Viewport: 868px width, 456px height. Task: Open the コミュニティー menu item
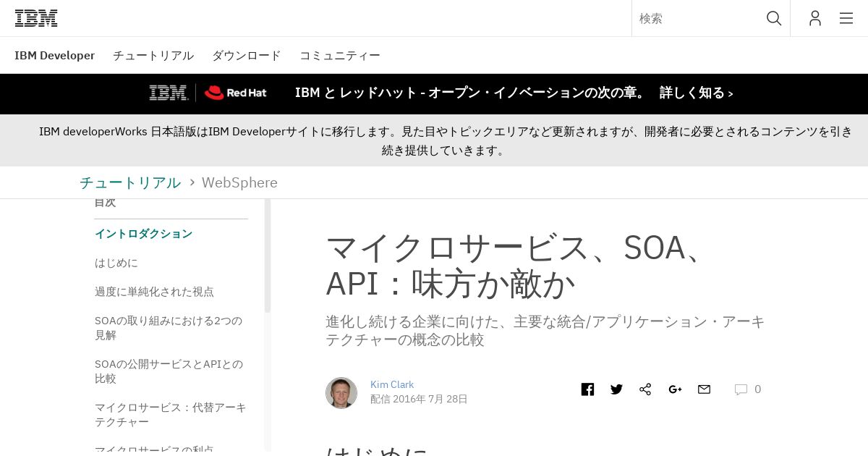click(340, 55)
